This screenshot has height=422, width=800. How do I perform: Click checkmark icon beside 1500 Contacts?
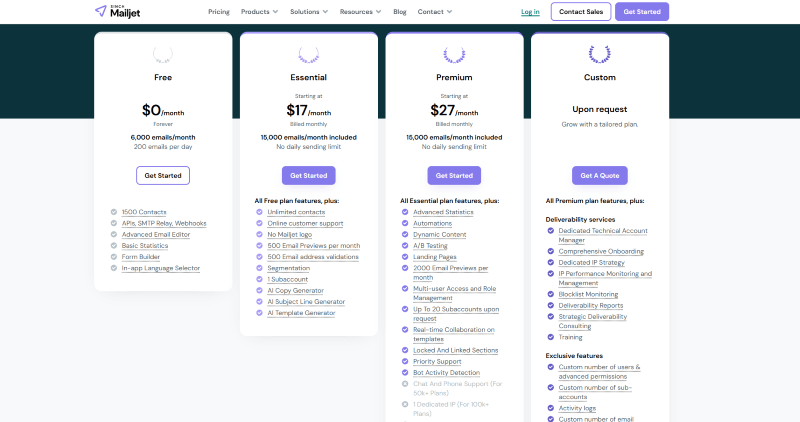coord(114,212)
